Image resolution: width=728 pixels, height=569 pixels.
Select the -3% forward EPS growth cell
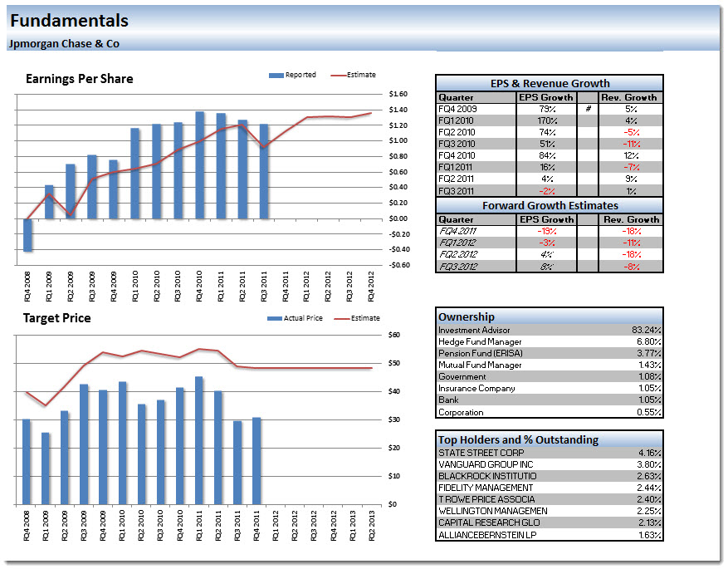coord(547,243)
